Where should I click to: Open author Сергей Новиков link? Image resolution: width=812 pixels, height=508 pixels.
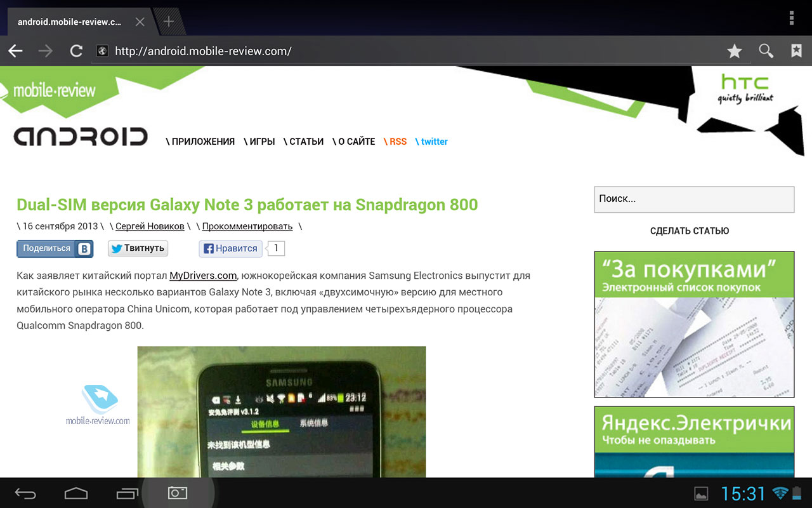pos(150,226)
